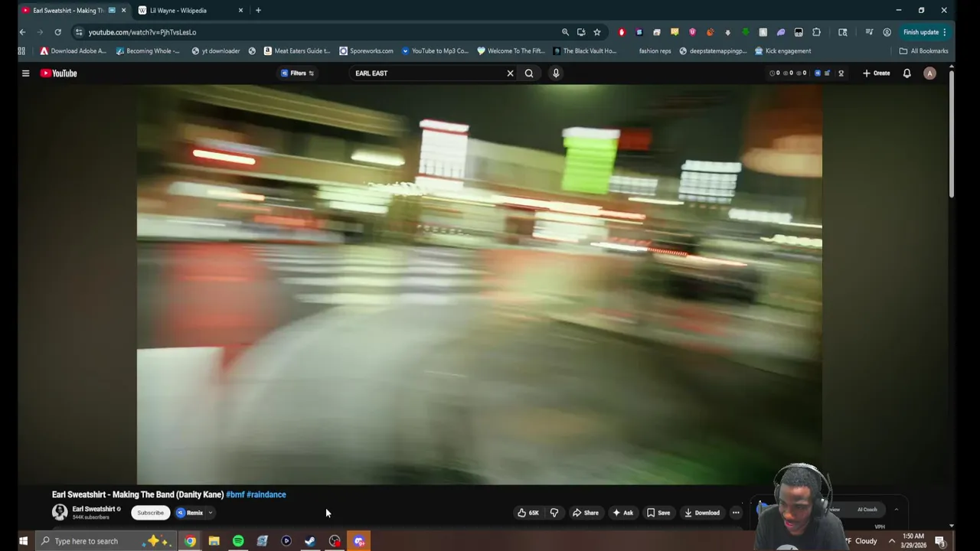This screenshot has width=980, height=551.
Task: Show hidden system tray icons
Action: [x=892, y=541]
